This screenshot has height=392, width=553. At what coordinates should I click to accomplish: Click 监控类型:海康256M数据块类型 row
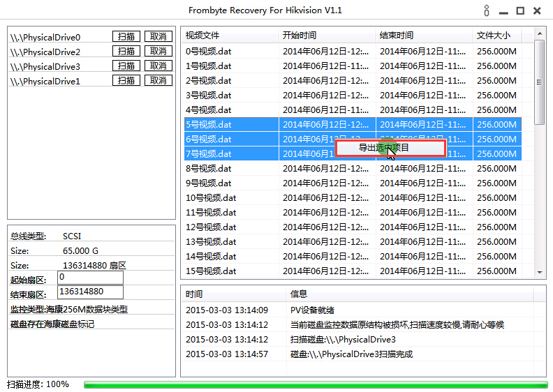pos(91,310)
